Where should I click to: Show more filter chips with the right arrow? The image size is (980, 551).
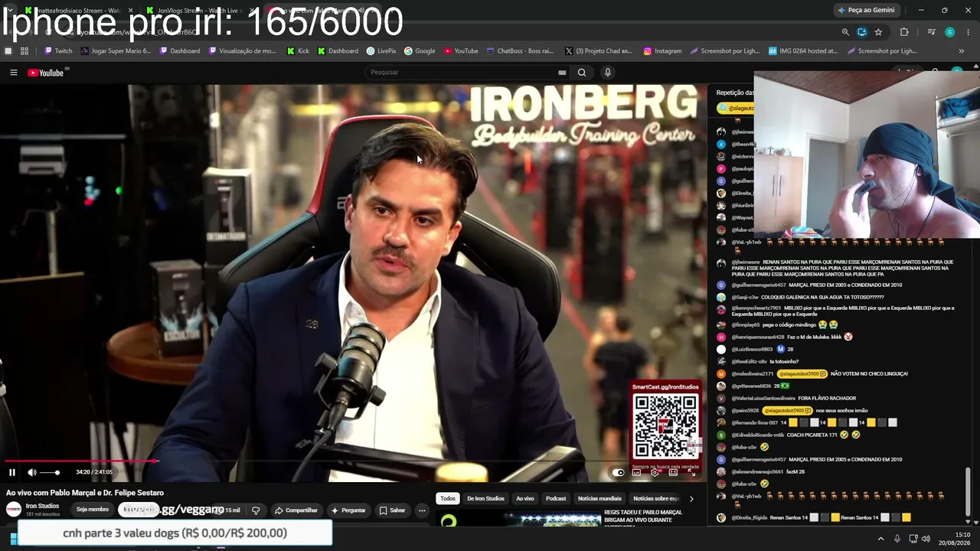(x=691, y=499)
